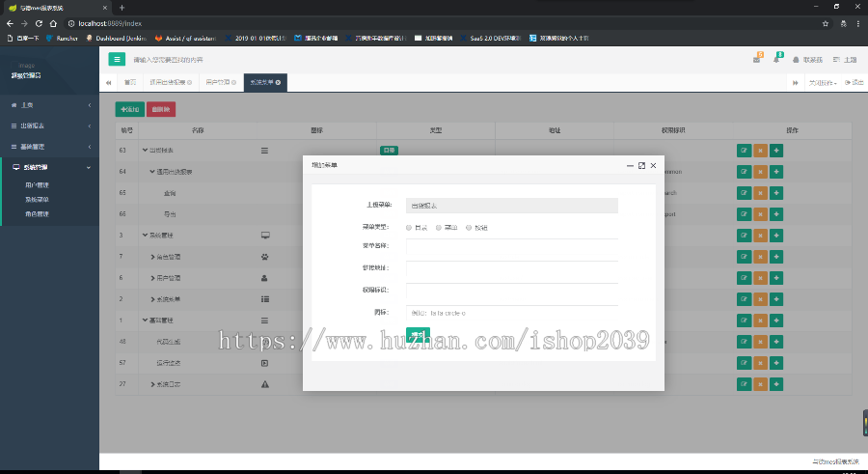Screen dimensions: 868x474
Task: Select the 菜单 menu type radio
Action: click(x=439, y=228)
